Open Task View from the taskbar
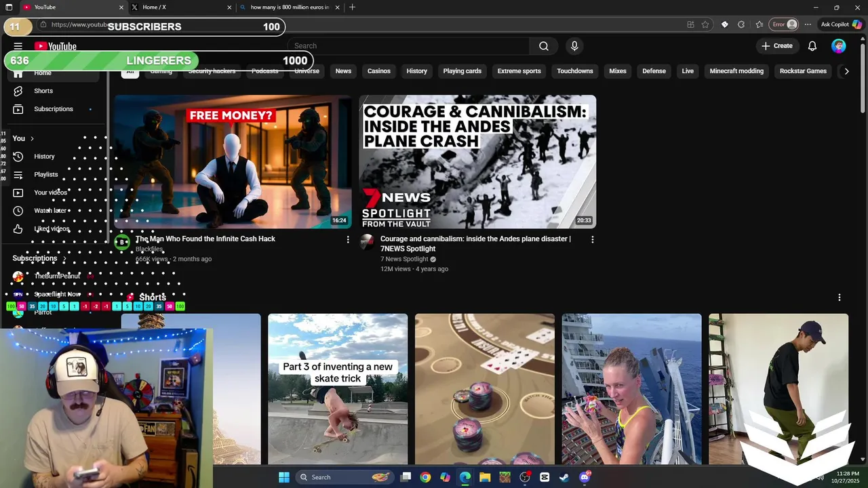This screenshot has height=488, width=868. pos(406,477)
